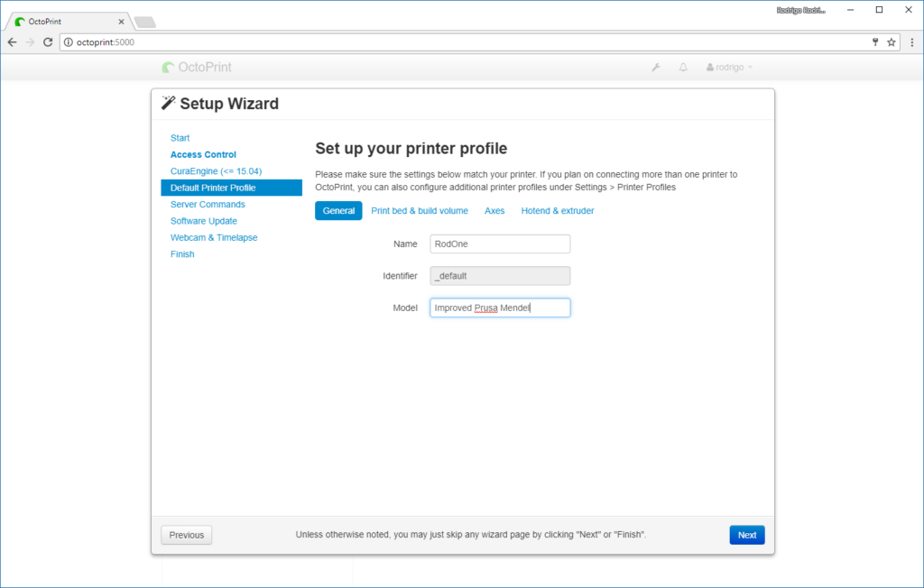Open the Software Update wizard step
Screen dimensions: 924x588
(x=204, y=221)
